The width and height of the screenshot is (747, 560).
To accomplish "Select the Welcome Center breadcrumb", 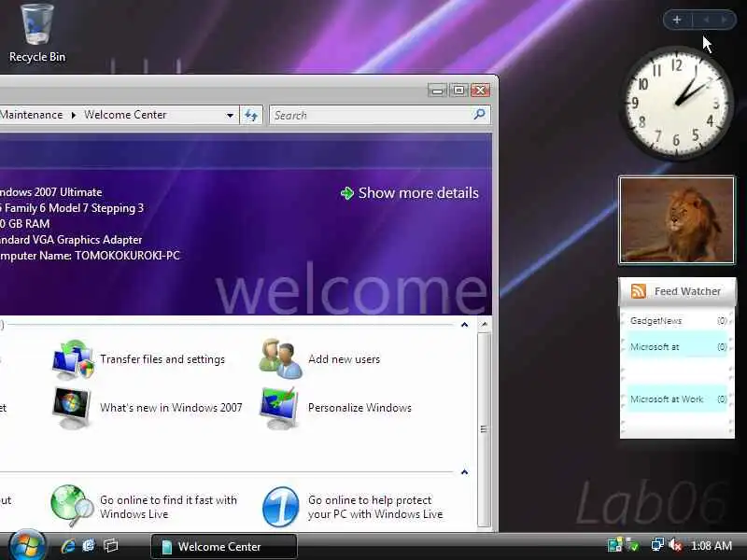I will 125,115.
